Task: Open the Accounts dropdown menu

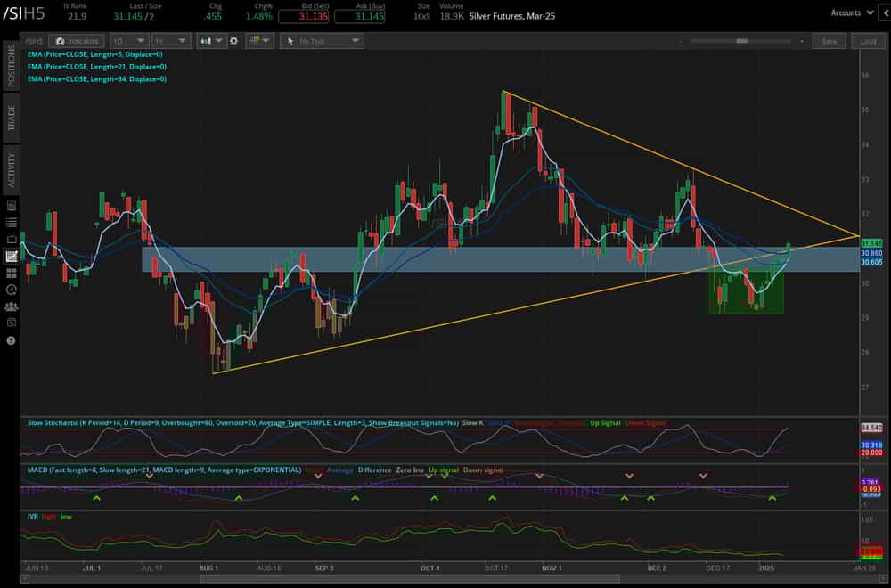Action: [850, 12]
